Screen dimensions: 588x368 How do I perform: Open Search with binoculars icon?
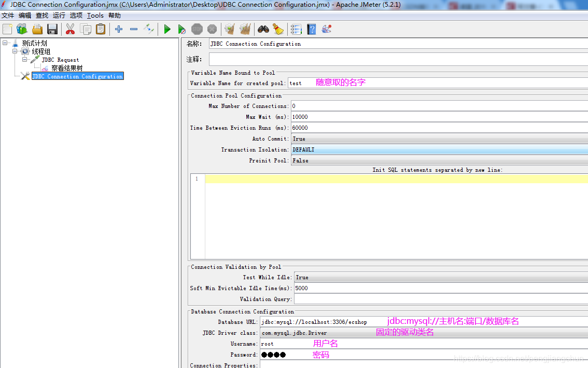coord(263,29)
